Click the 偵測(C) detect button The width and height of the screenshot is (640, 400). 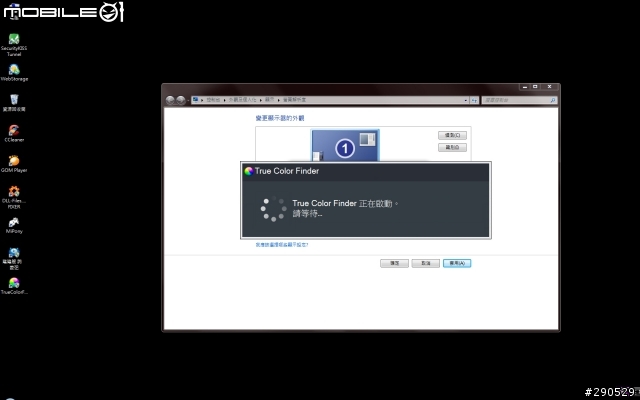(x=452, y=135)
